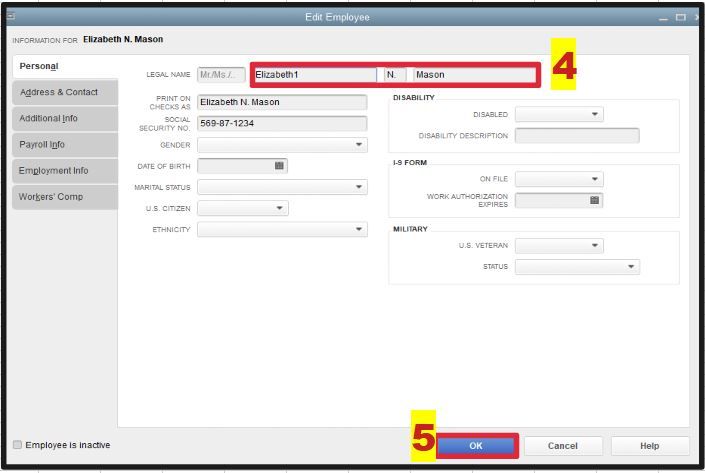The height and width of the screenshot is (473, 705).
Task: Open the Mr./Ms. salutation field
Action: [x=221, y=75]
